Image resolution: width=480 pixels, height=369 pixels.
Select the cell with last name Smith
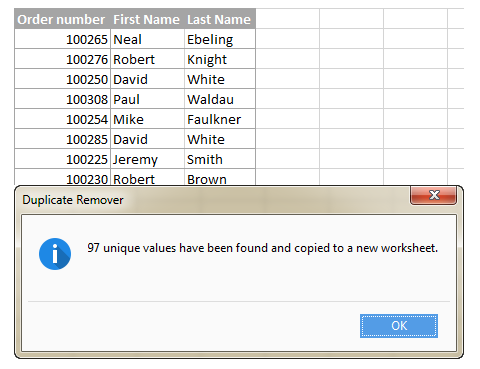click(x=220, y=159)
